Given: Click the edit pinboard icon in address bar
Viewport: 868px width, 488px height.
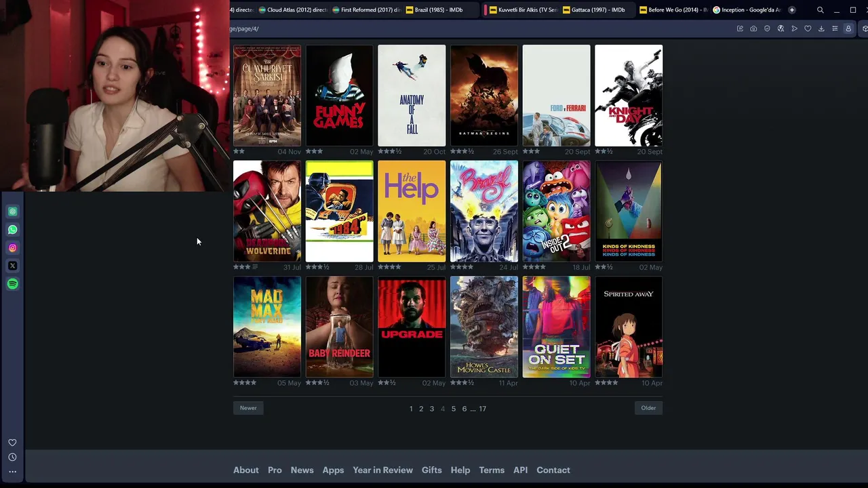Looking at the screenshot, I should 740,28.
